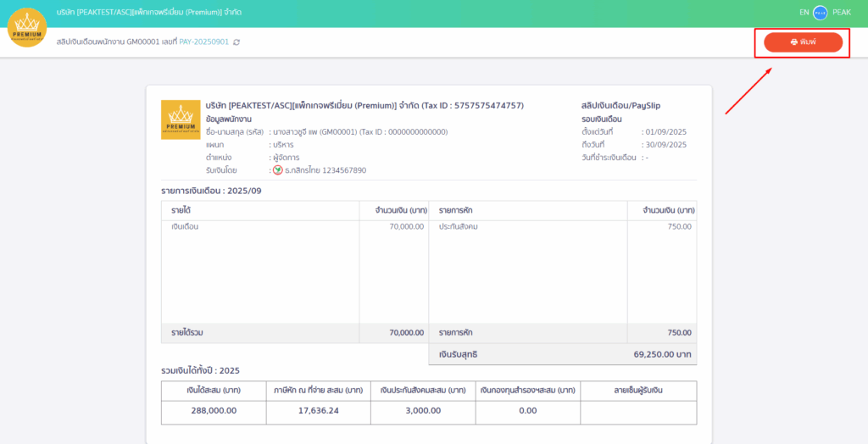The image size is (868, 444).
Task: Click the accumulated income 288,000.00 cell
Action: click(x=212, y=410)
